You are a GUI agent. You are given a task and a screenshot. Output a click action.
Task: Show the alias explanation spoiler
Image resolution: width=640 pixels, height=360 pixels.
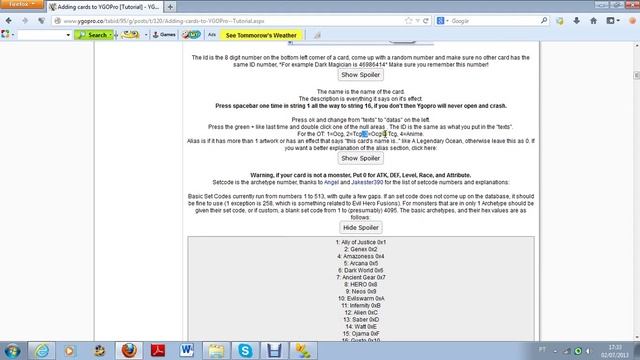coord(360,158)
